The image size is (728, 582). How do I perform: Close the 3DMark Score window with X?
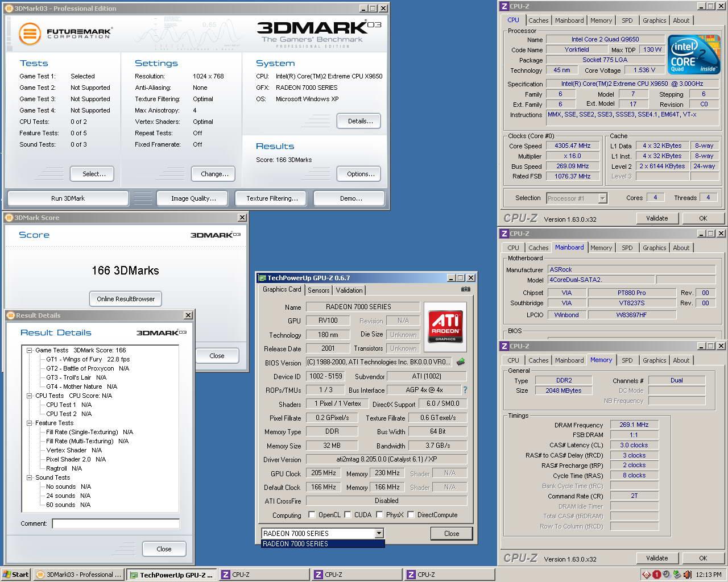[x=242, y=218]
